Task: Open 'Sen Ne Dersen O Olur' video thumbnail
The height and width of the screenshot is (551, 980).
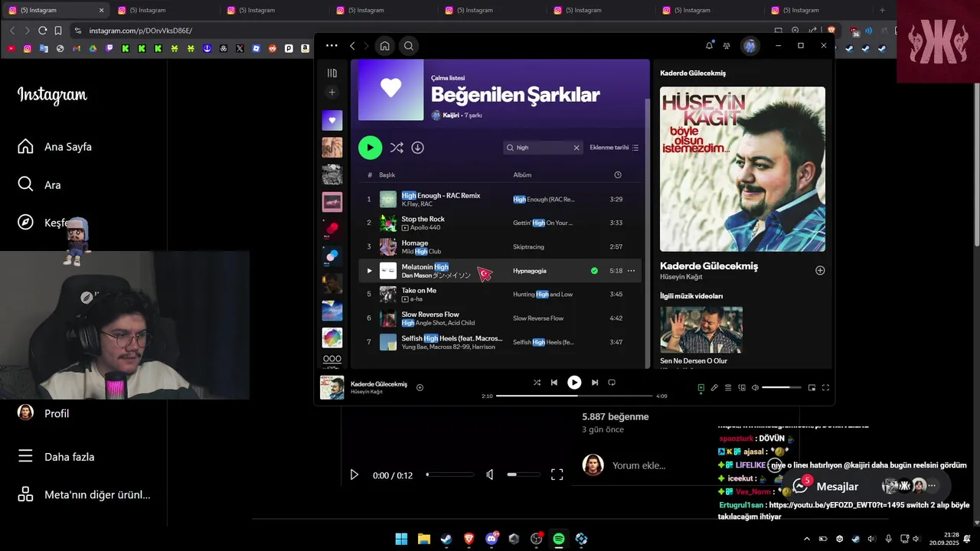Action: coord(701,330)
